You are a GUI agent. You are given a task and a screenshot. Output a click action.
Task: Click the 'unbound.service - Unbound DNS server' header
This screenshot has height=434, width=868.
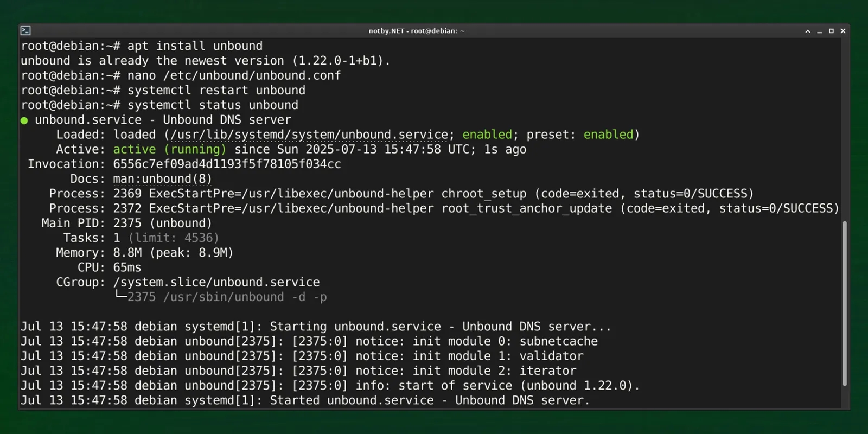point(163,120)
